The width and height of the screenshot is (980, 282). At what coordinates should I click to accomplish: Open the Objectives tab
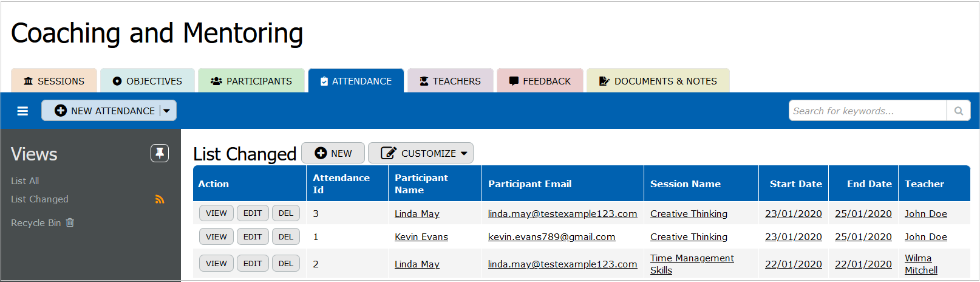coord(148,81)
